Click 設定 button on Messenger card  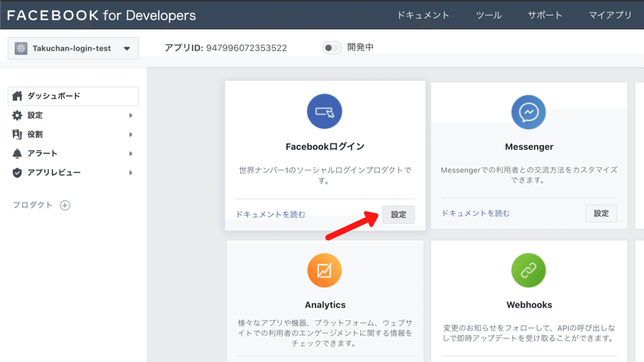coord(601,213)
